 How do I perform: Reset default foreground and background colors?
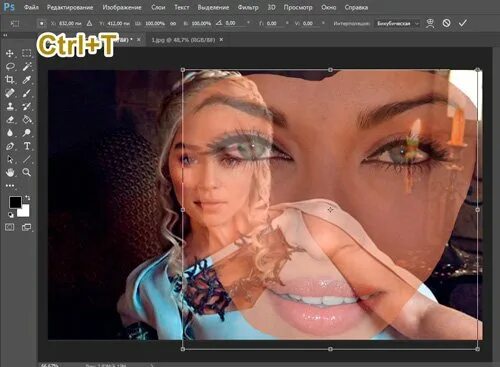point(11,214)
